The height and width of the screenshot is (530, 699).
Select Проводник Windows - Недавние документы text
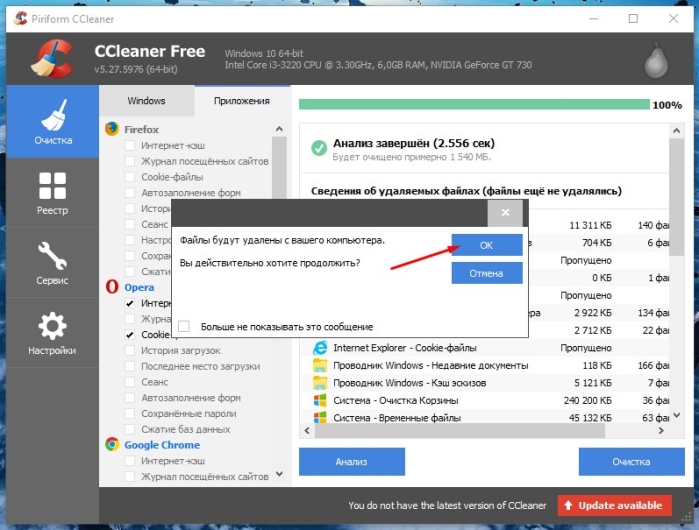(431, 366)
